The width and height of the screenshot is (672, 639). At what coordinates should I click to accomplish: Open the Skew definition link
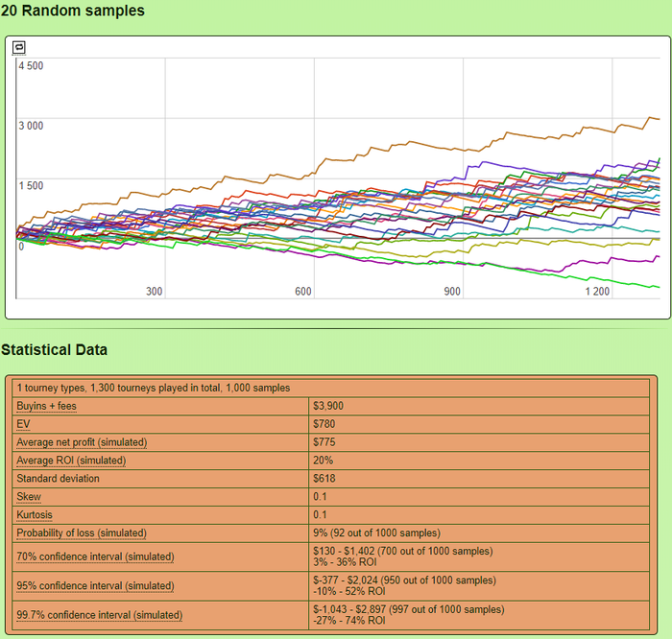click(29, 497)
